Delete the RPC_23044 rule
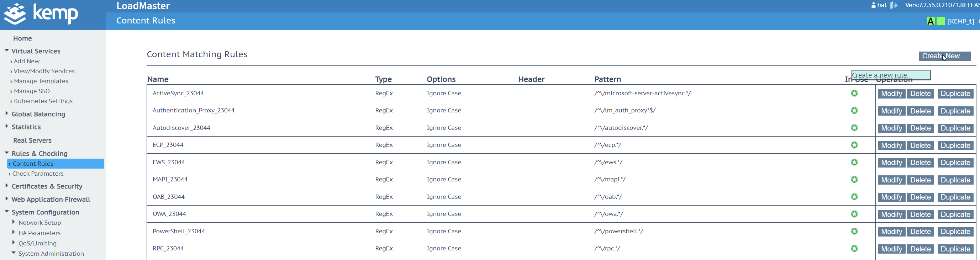 (x=920, y=249)
